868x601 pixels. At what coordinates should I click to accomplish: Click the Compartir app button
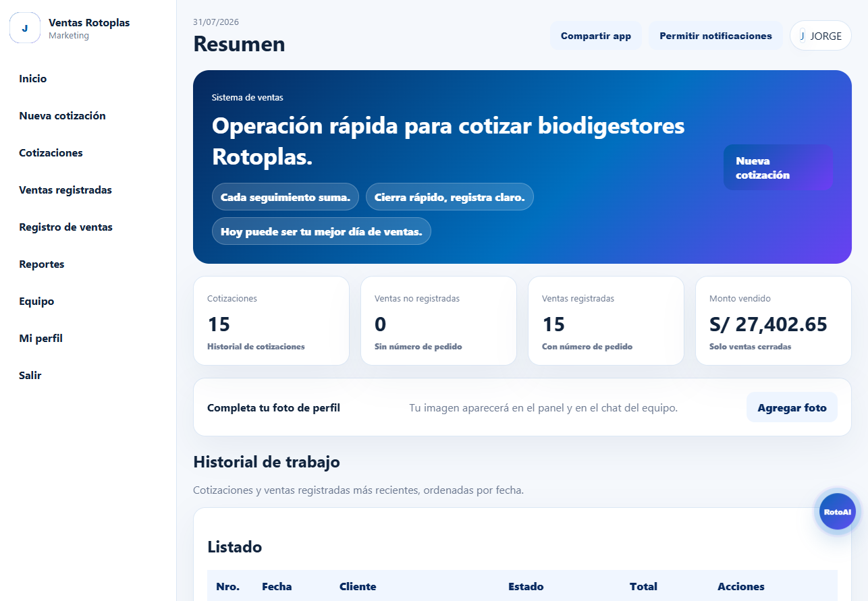click(x=596, y=36)
